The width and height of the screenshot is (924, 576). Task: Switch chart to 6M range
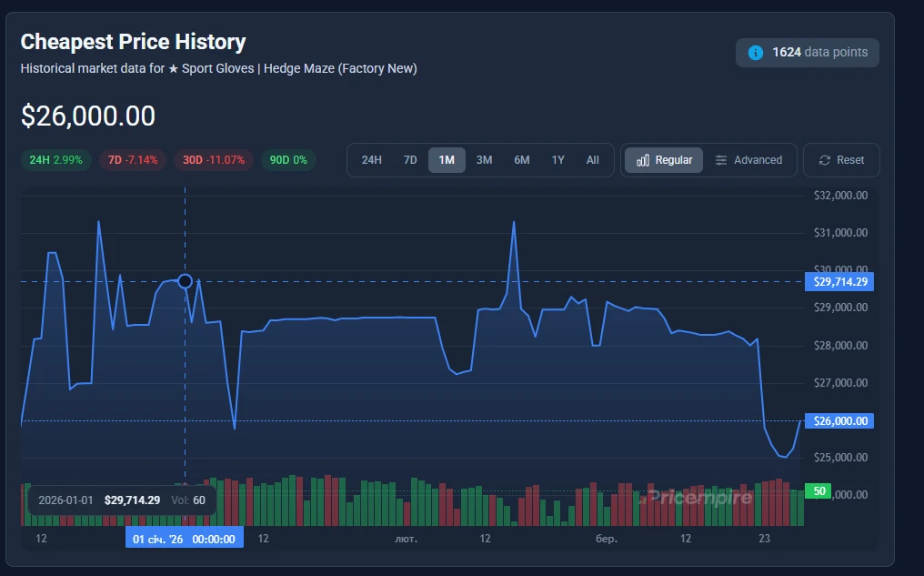pos(521,160)
